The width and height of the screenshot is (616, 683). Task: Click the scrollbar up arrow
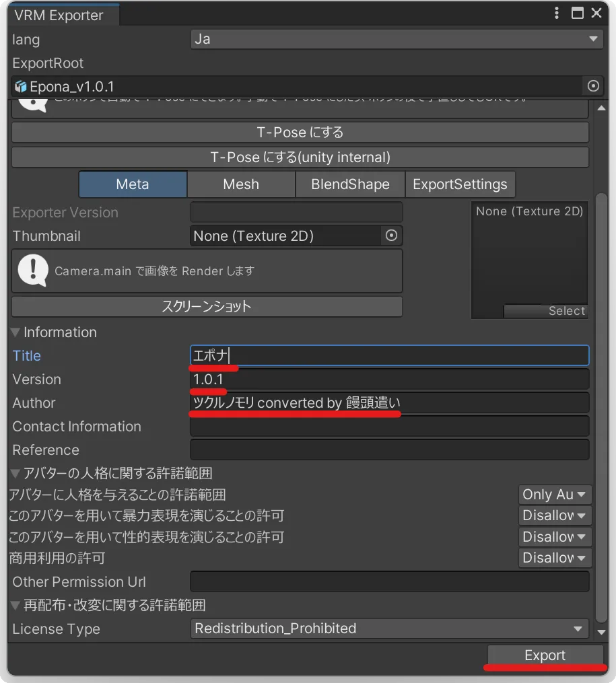tap(602, 108)
